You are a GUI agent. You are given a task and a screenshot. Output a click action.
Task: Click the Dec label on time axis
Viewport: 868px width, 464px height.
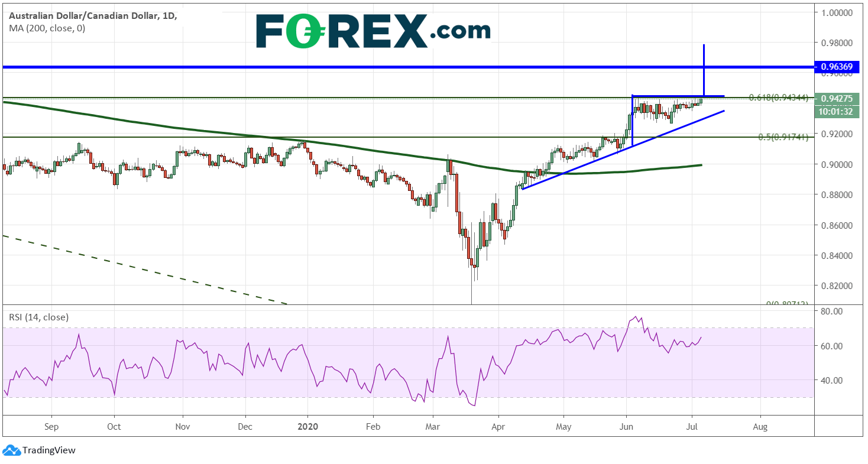pyautogui.click(x=245, y=426)
